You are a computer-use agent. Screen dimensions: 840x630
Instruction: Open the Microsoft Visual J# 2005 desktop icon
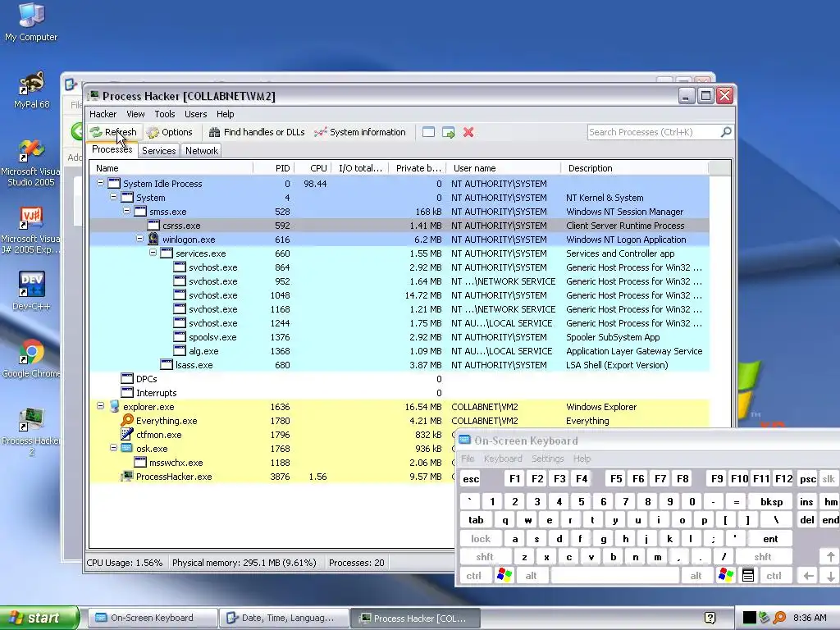pos(30,231)
